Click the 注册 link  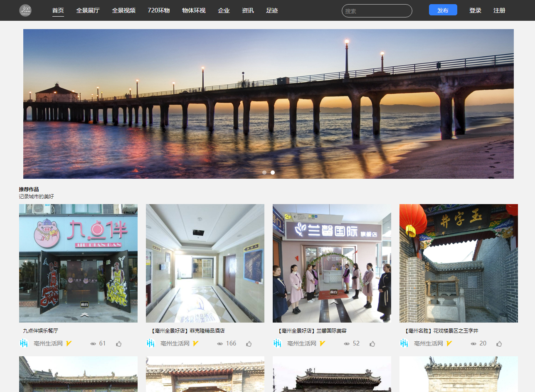pyautogui.click(x=499, y=10)
